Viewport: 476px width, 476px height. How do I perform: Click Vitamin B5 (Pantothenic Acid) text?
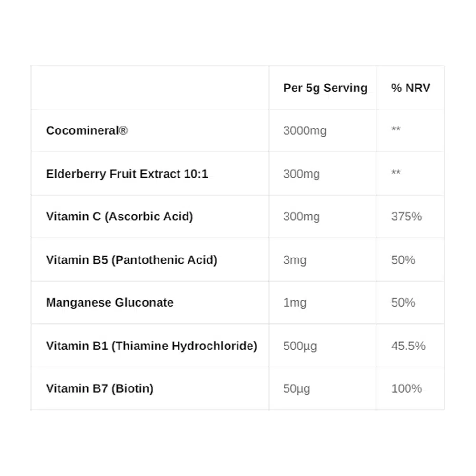[131, 260]
